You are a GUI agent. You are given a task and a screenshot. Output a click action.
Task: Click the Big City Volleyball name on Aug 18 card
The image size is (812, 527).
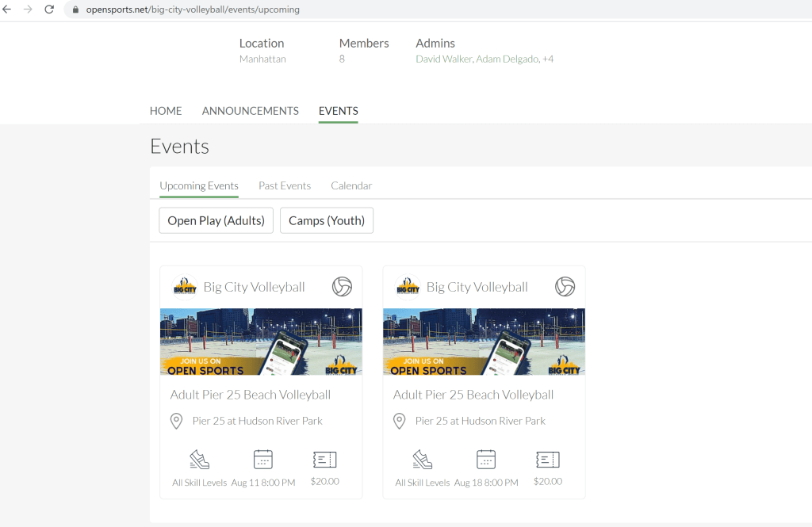click(x=477, y=287)
